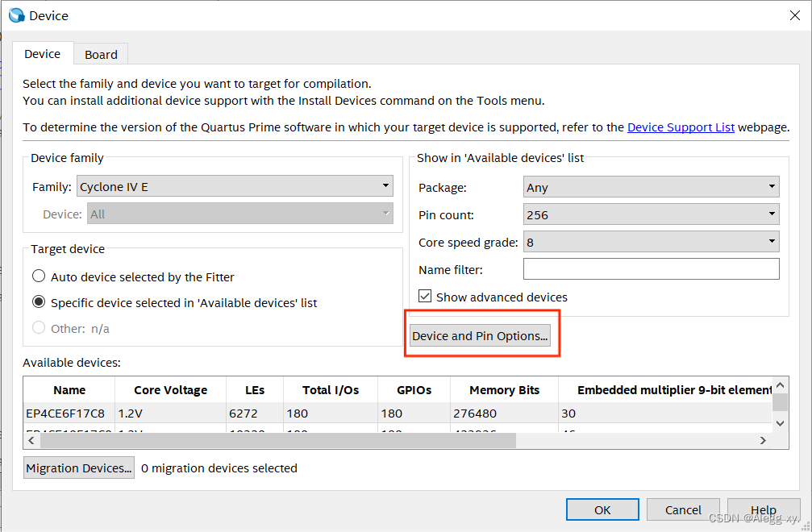Image resolution: width=812 pixels, height=532 pixels.
Task: Expand the Pin count dropdown showing 256
Action: (651, 214)
